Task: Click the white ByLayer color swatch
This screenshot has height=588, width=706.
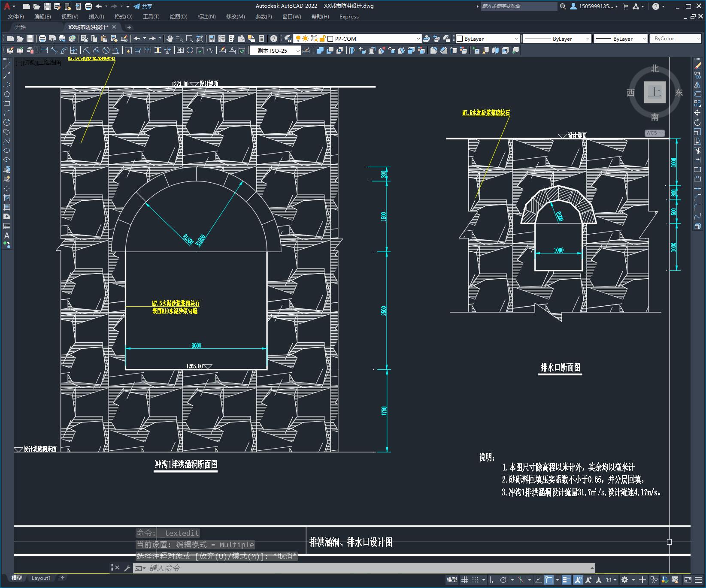Action: [460, 39]
